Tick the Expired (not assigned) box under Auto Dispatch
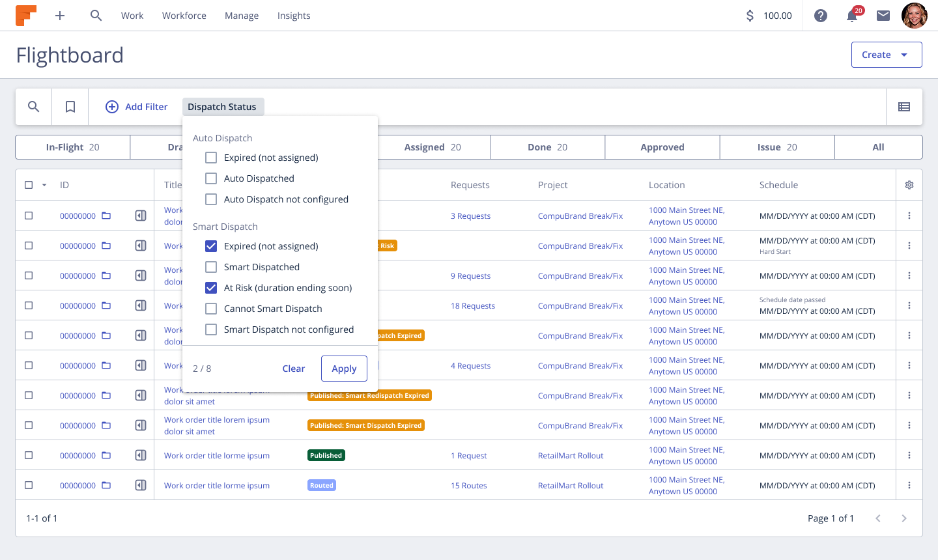 (211, 158)
